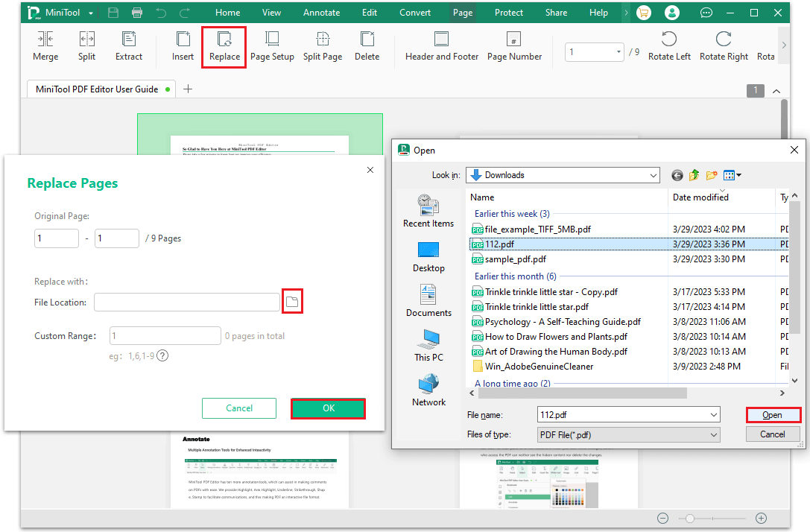Select the Merge pages tool
The width and height of the screenshot is (810, 532).
45,46
